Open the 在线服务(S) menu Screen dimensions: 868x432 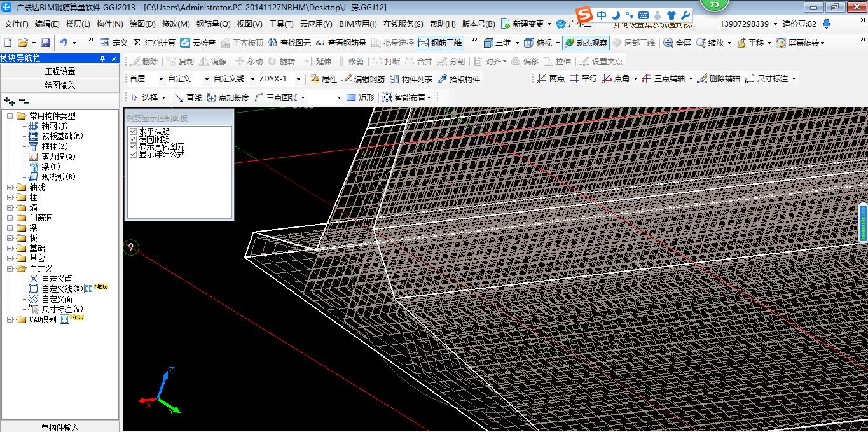[403, 24]
